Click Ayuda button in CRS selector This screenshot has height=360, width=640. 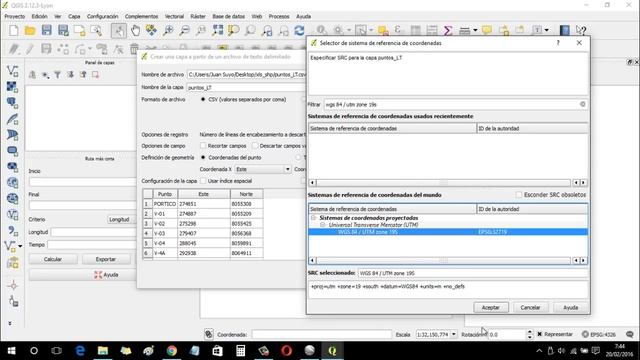tap(571, 307)
